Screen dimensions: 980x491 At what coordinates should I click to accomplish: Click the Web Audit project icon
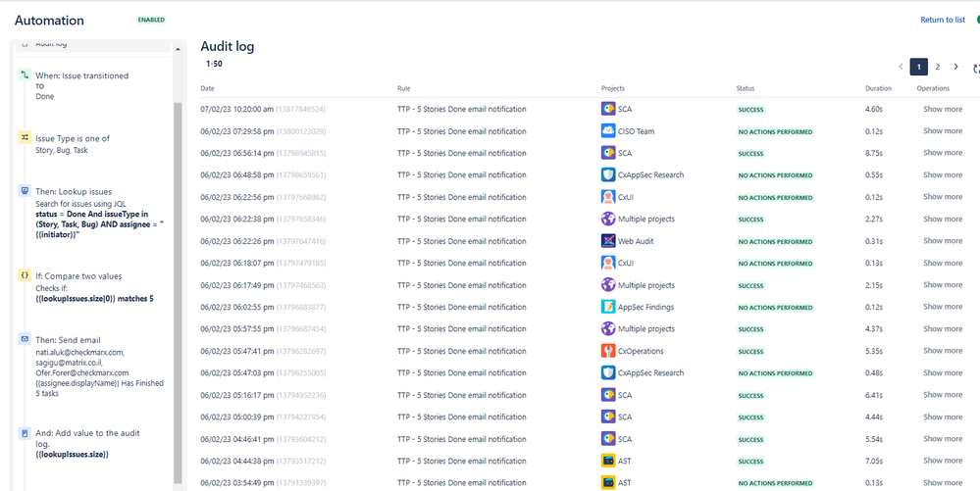coord(608,240)
